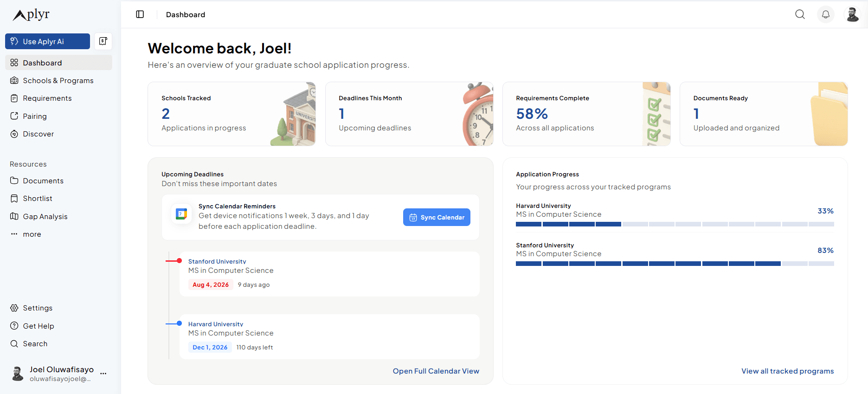Click the Pairing icon in sidebar
This screenshot has height=394, width=868.
pyautogui.click(x=14, y=116)
